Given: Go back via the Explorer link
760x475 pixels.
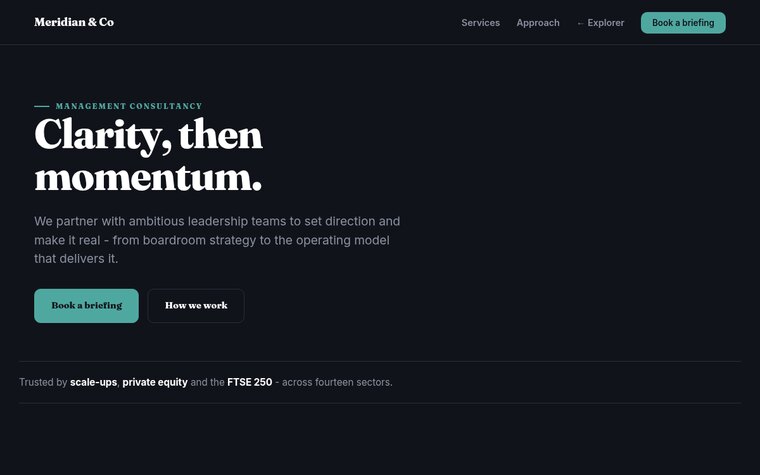Looking at the screenshot, I should tap(600, 23).
